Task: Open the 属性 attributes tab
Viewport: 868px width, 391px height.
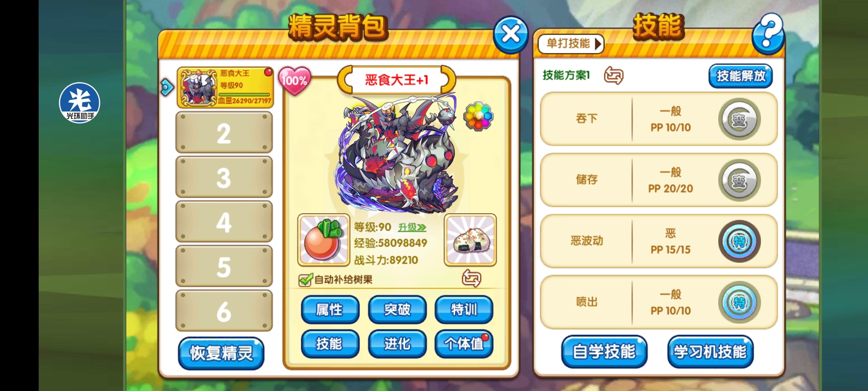Action: click(330, 310)
